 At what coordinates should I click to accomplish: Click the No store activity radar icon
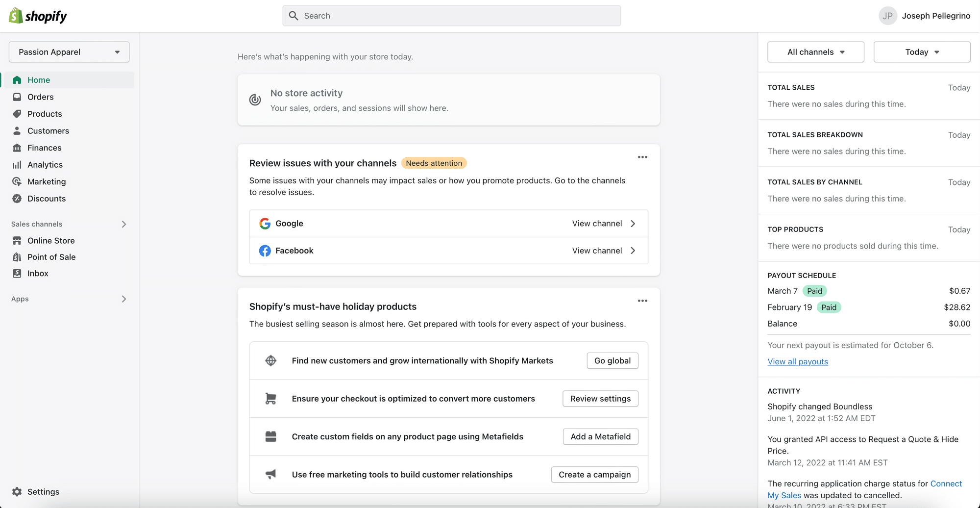(x=255, y=100)
